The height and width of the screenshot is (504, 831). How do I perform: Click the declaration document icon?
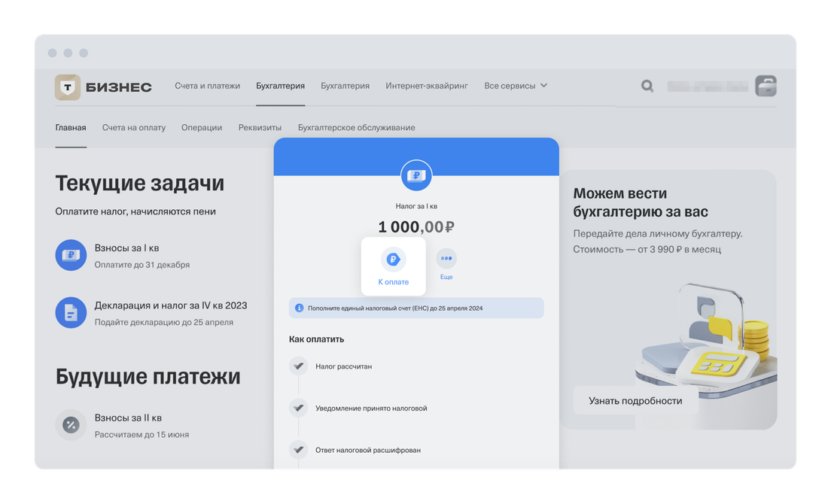(x=71, y=312)
